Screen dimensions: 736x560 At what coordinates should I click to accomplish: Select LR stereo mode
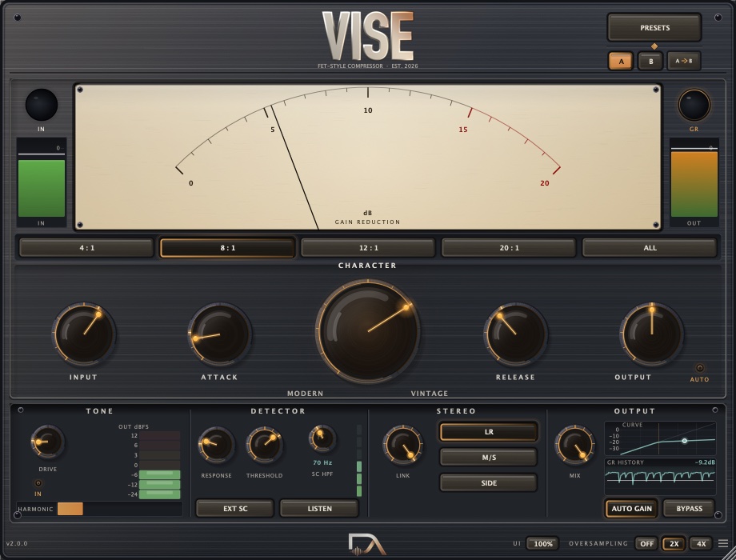489,432
